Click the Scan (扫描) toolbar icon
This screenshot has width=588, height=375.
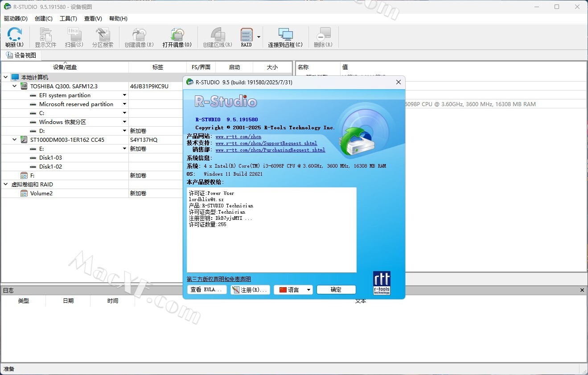pos(74,35)
